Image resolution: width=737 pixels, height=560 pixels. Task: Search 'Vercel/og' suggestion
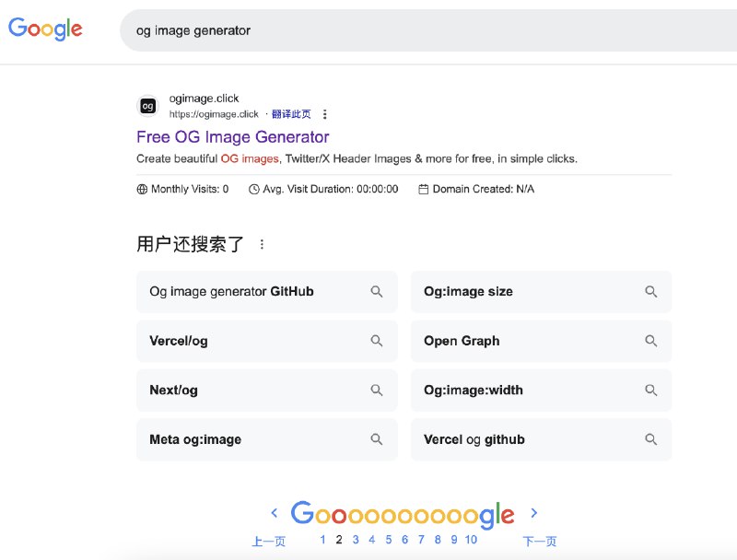(267, 341)
